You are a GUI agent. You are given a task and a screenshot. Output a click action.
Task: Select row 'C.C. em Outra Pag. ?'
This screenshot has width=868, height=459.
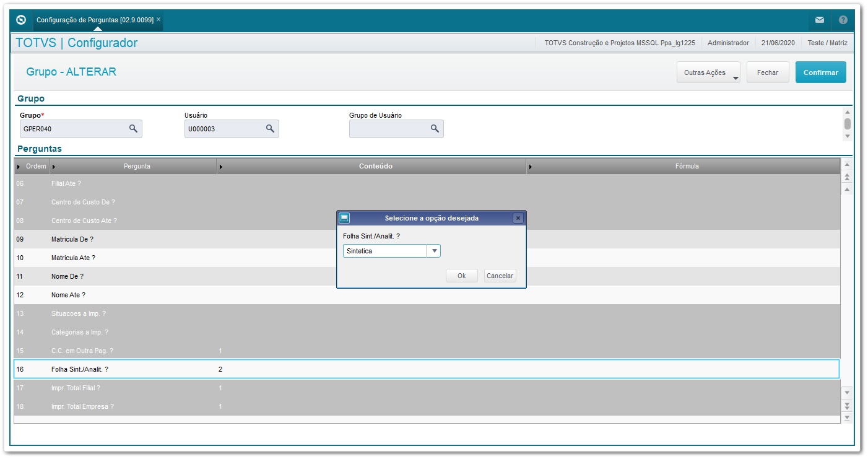click(x=427, y=351)
